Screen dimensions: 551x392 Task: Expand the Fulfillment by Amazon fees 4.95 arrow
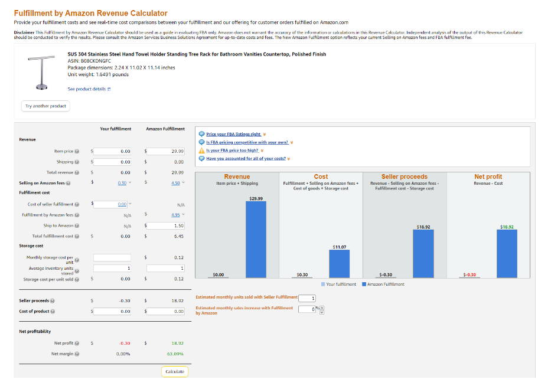(184, 215)
